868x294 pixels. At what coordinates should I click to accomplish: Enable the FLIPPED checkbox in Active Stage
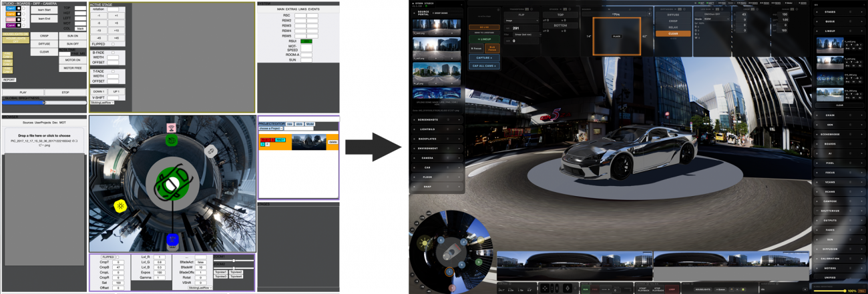[113, 44]
